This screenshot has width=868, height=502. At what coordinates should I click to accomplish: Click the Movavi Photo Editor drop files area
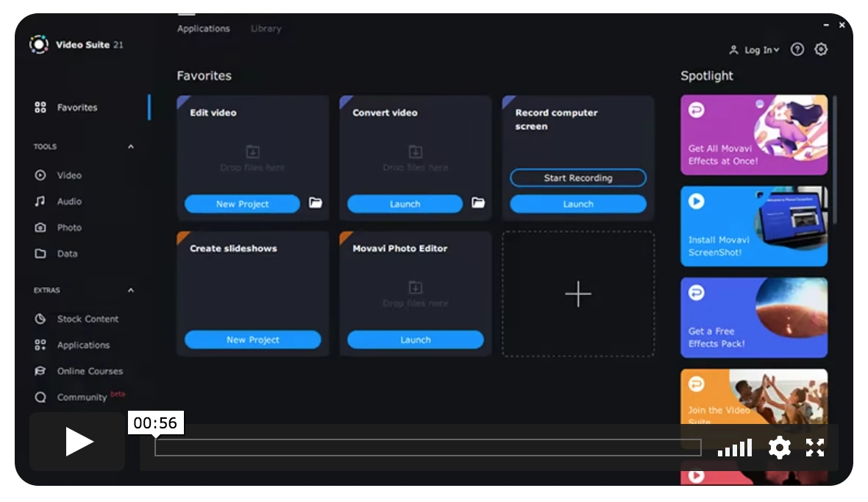tap(415, 294)
